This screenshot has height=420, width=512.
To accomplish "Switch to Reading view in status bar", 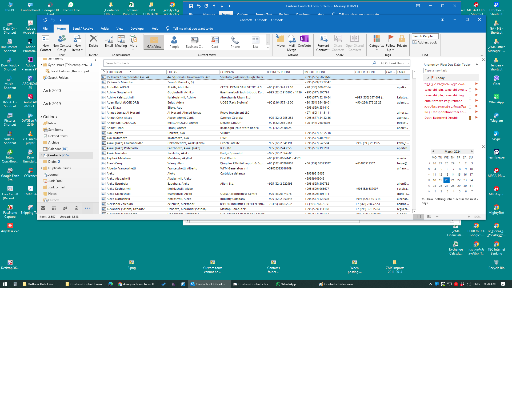I will [x=429, y=217].
